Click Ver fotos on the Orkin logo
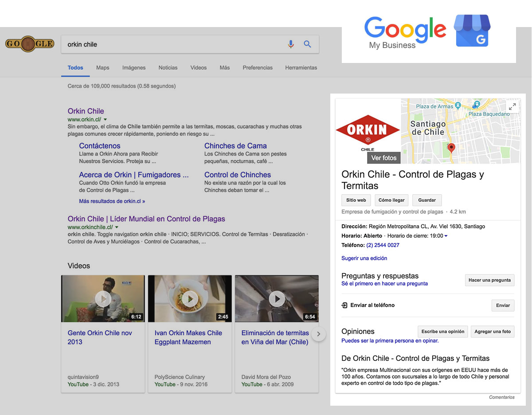 point(384,158)
